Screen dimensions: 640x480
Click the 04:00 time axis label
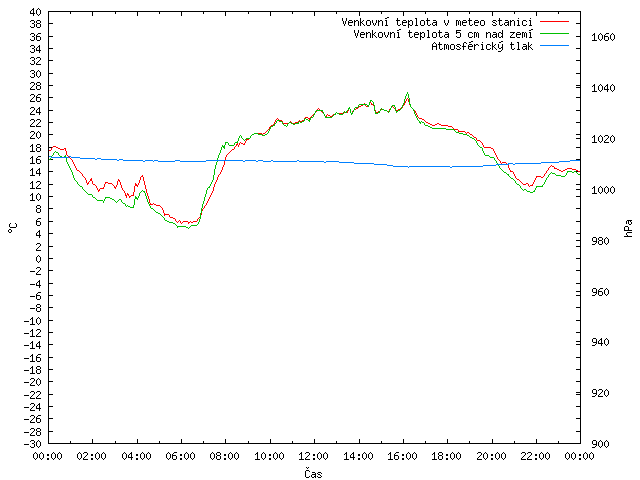pyautogui.click(x=136, y=456)
